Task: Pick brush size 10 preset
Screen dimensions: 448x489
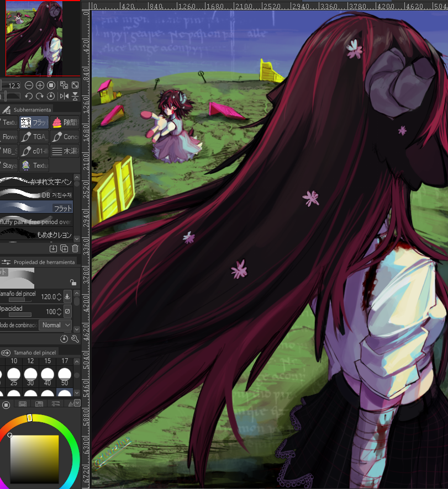Action: coord(14,361)
